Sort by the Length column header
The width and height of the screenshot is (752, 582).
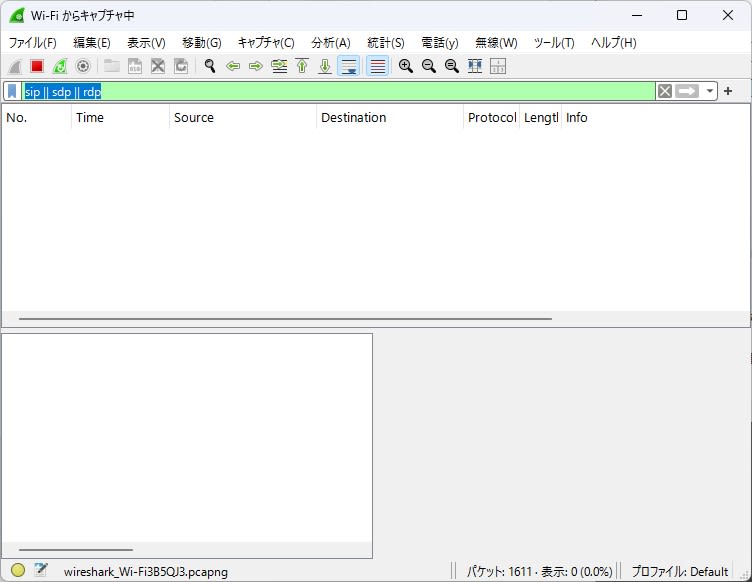coord(541,117)
